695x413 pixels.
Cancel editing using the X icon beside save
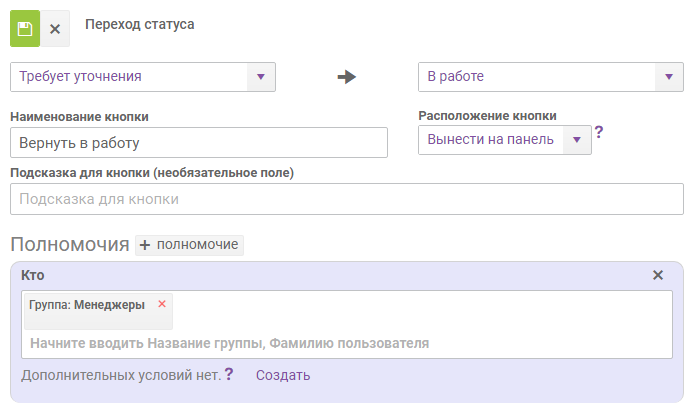click(x=55, y=29)
